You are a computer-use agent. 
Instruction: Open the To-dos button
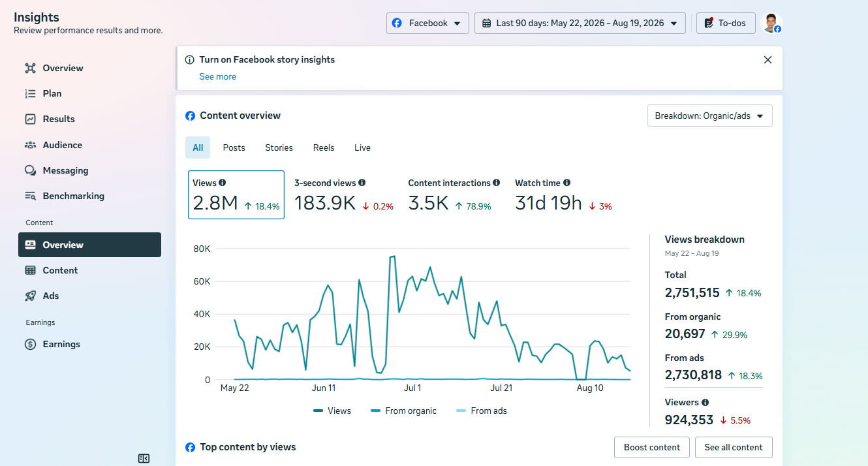pos(726,23)
